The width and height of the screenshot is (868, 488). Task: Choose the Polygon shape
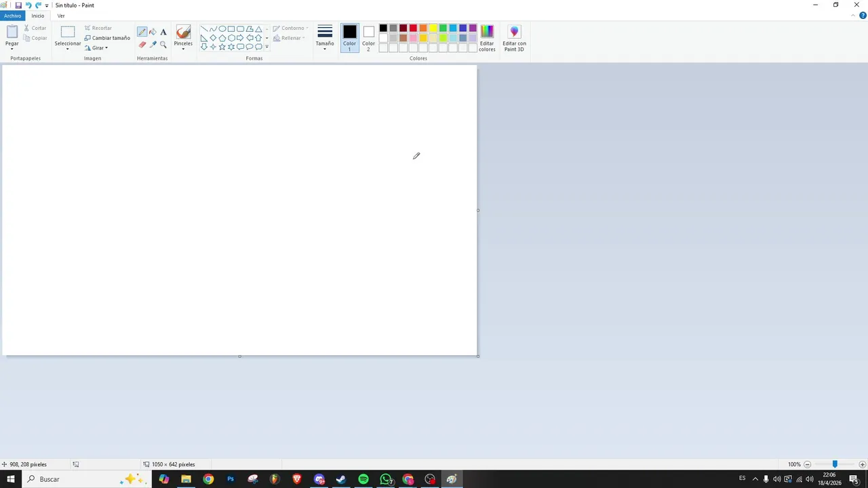250,28
